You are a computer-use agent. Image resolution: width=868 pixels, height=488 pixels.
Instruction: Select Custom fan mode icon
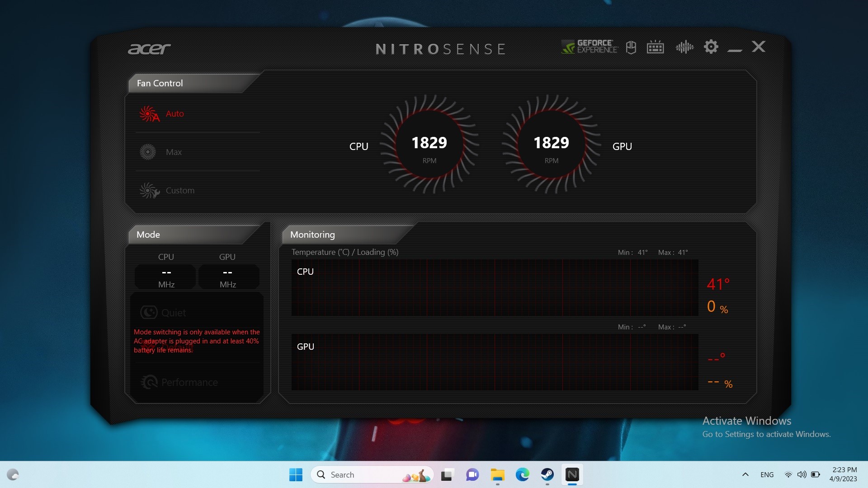pos(149,191)
